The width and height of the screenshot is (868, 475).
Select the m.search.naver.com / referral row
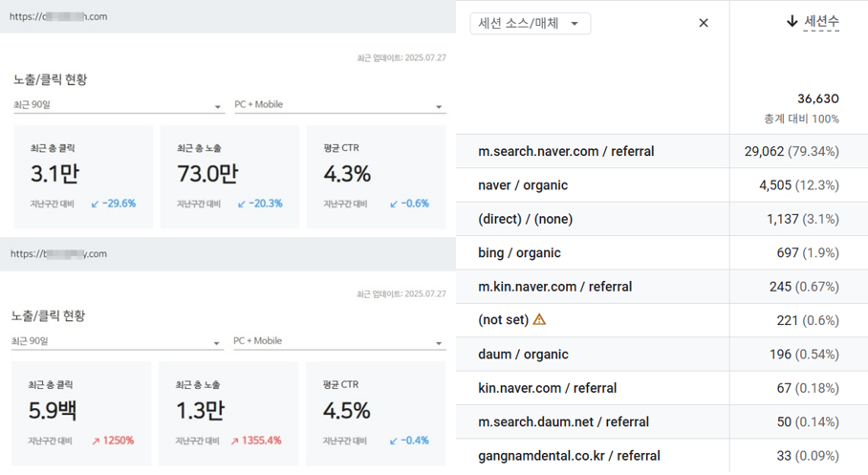click(x=566, y=151)
